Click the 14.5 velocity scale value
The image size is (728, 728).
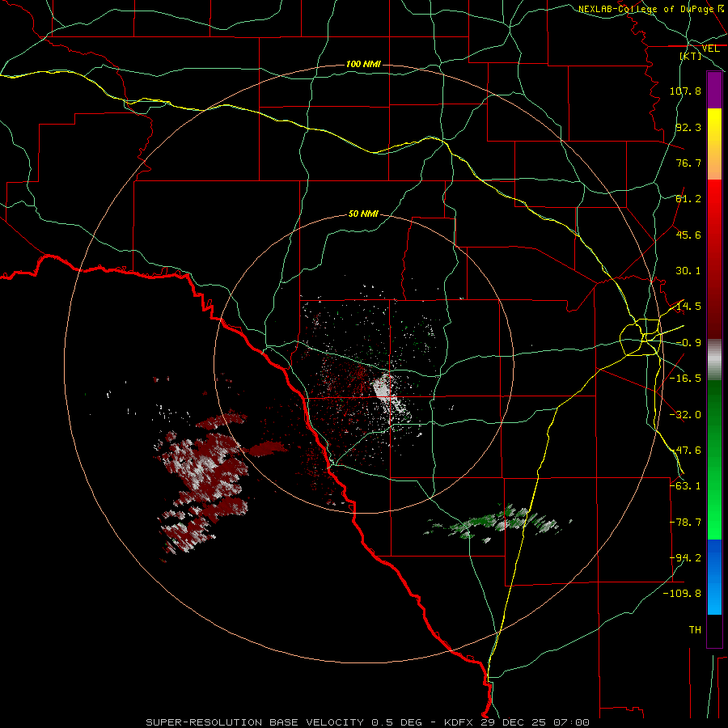pyautogui.click(x=688, y=307)
